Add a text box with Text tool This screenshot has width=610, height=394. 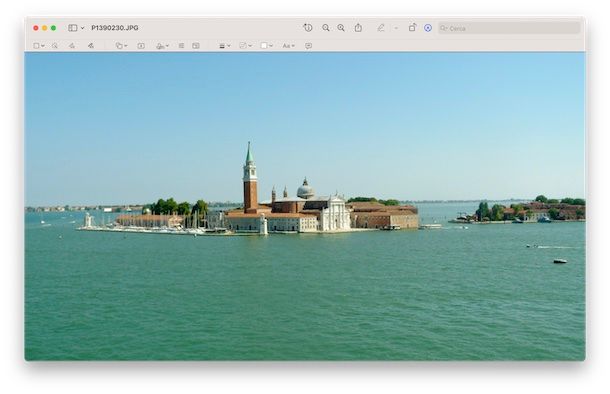point(141,46)
